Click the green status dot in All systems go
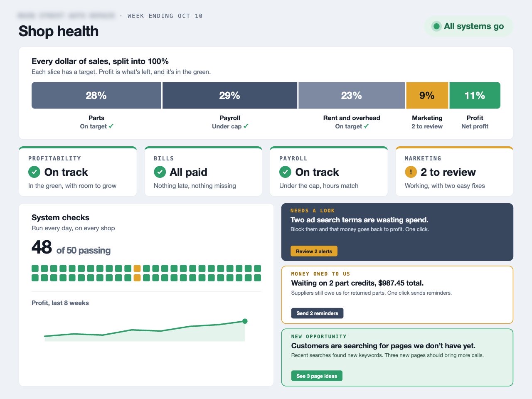Screen dimensions: 532x399 [x=436, y=26]
